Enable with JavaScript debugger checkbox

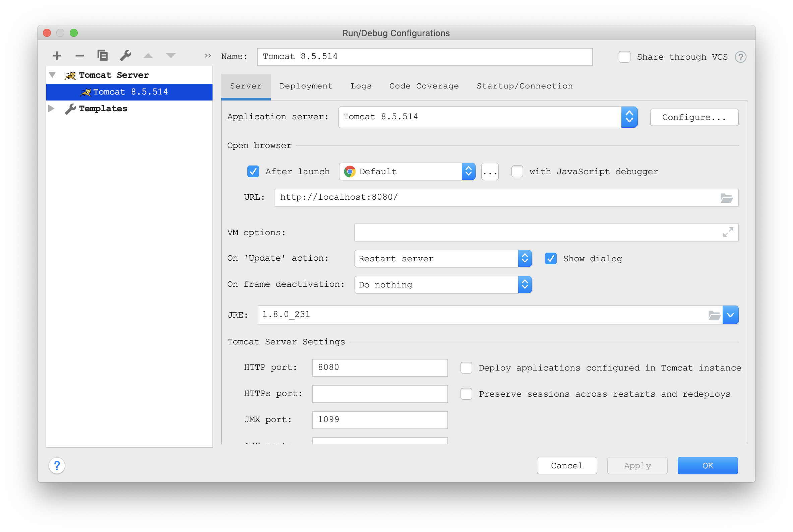tap(517, 172)
